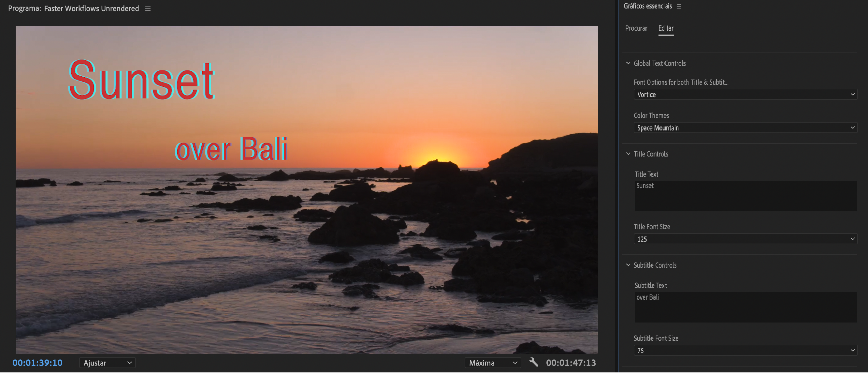868x376 pixels.
Task: Click the duration timecode 00:01:47:13
Action: tap(571, 363)
